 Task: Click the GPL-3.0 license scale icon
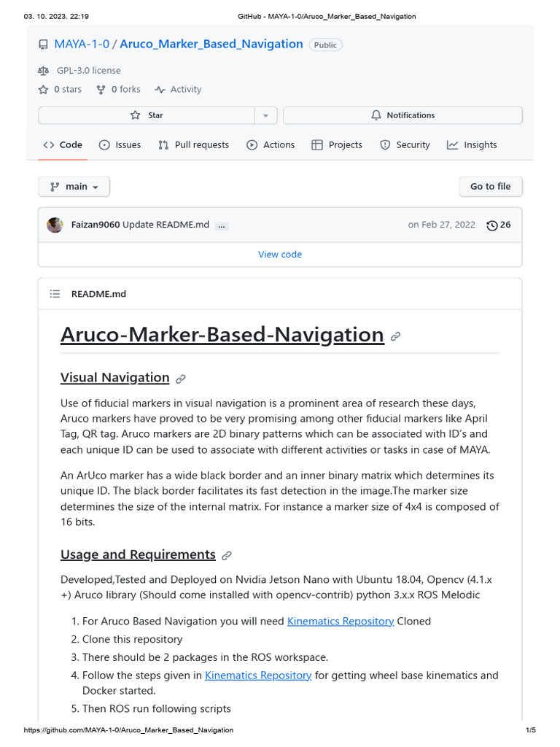point(43,71)
